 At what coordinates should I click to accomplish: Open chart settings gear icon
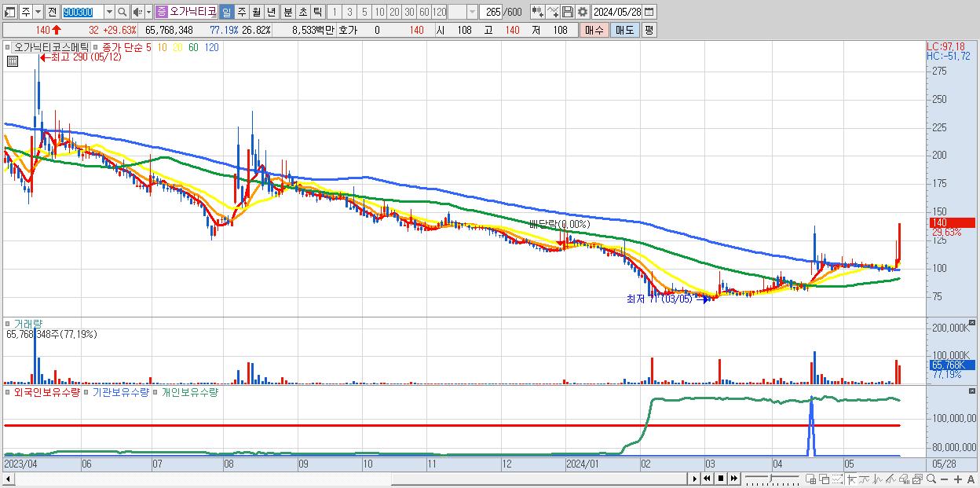pyautogui.click(x=582, y=12)
